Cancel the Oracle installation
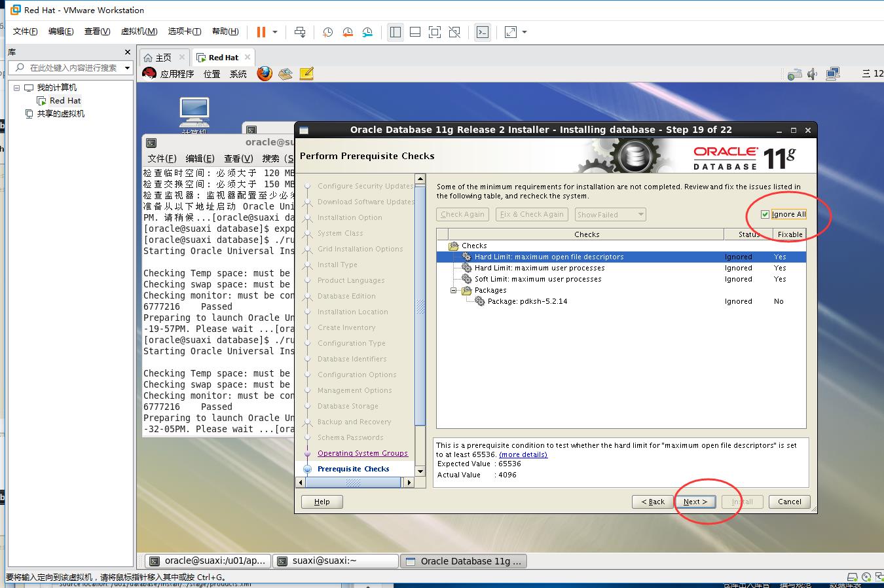This screenshot has width=884, height=588. click(790, 502)
